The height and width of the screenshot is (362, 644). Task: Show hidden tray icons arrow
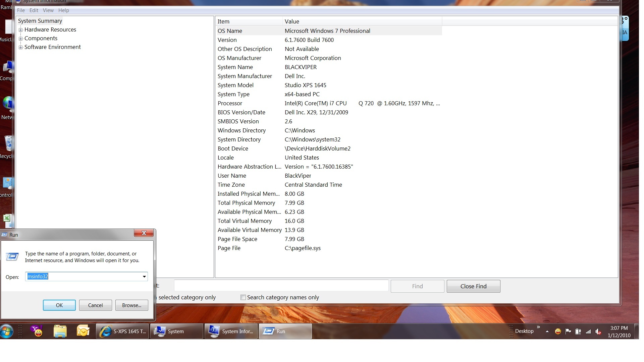tap(547, 331)
